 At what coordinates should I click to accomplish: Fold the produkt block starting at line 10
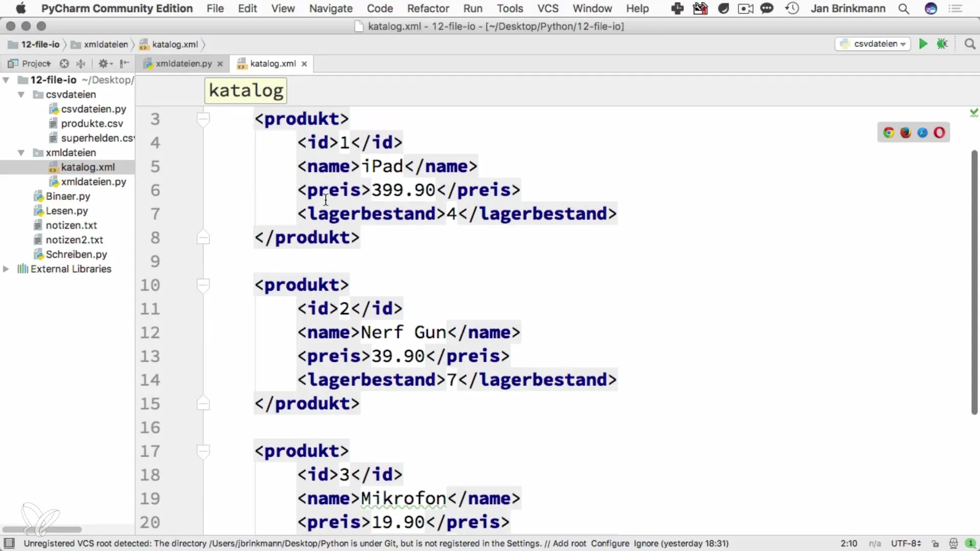pyautogui.click(x=203, y=285)
